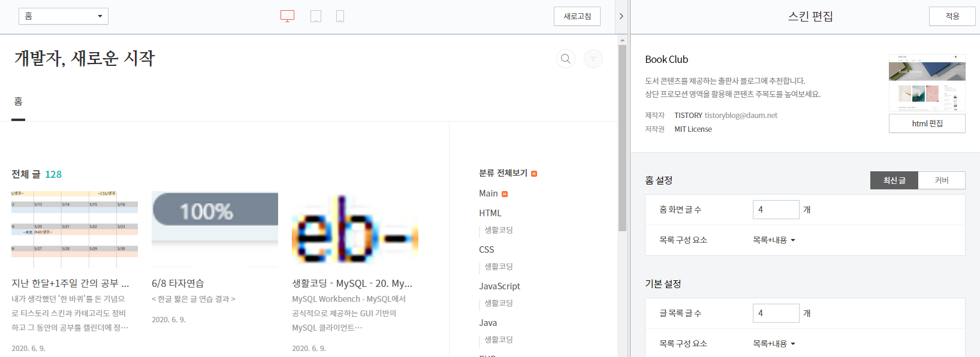Click the scrollbar up arrow in preview
Screen dimensions: 980x357
(622, 40)
